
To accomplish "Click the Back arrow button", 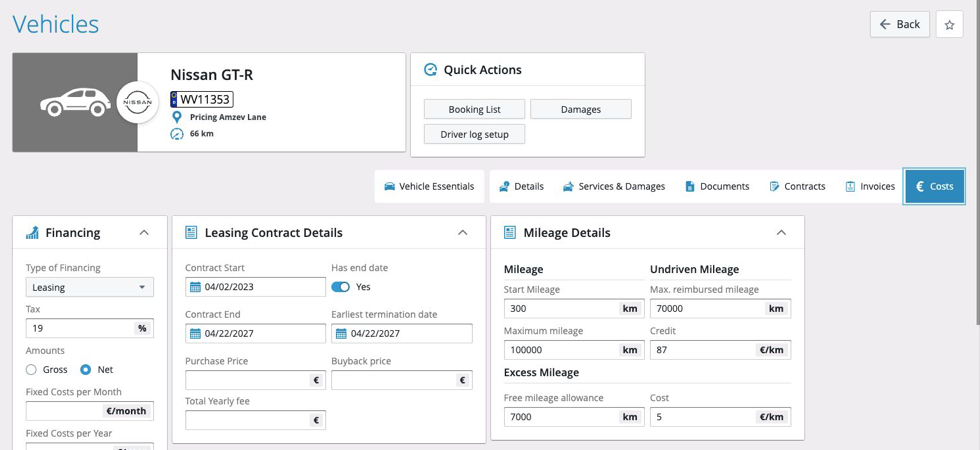I will [900, 24].
